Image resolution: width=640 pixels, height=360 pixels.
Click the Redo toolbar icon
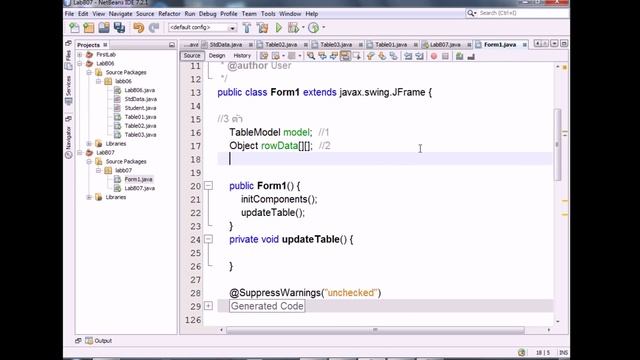[154, 28]
